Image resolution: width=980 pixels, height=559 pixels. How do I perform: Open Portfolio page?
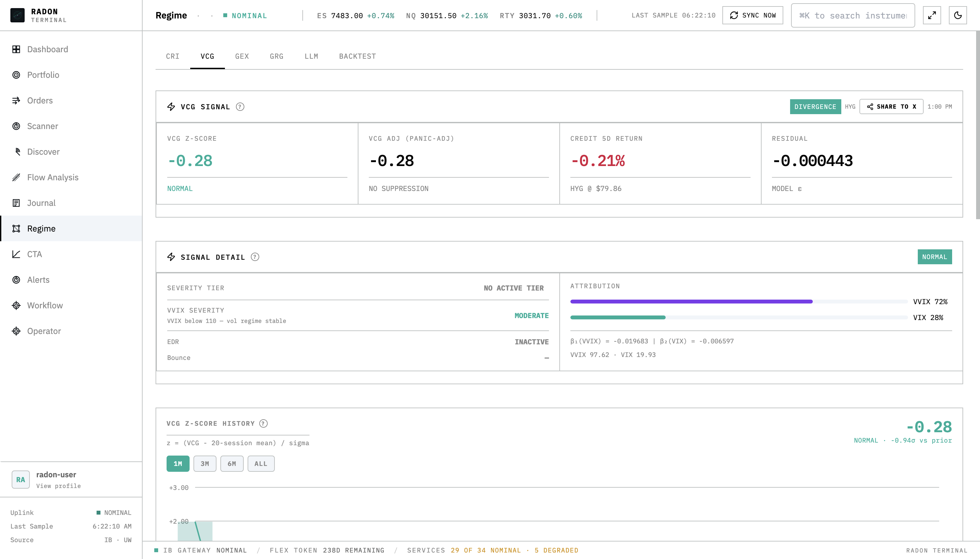[71, 75]
